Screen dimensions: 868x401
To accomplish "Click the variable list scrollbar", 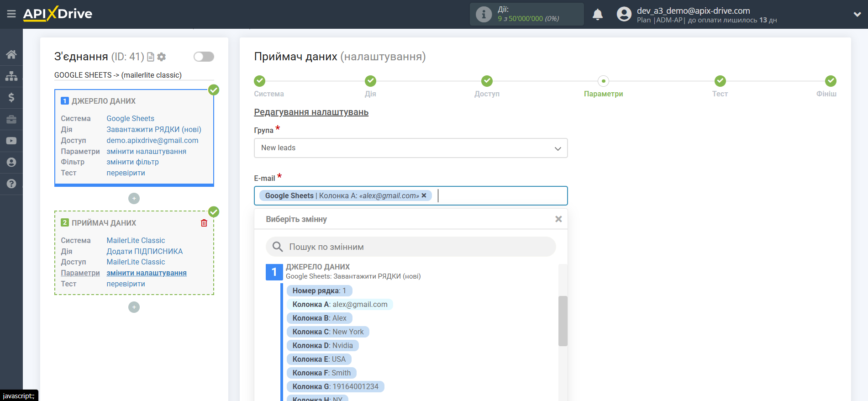I will click(x=563, y=321).
